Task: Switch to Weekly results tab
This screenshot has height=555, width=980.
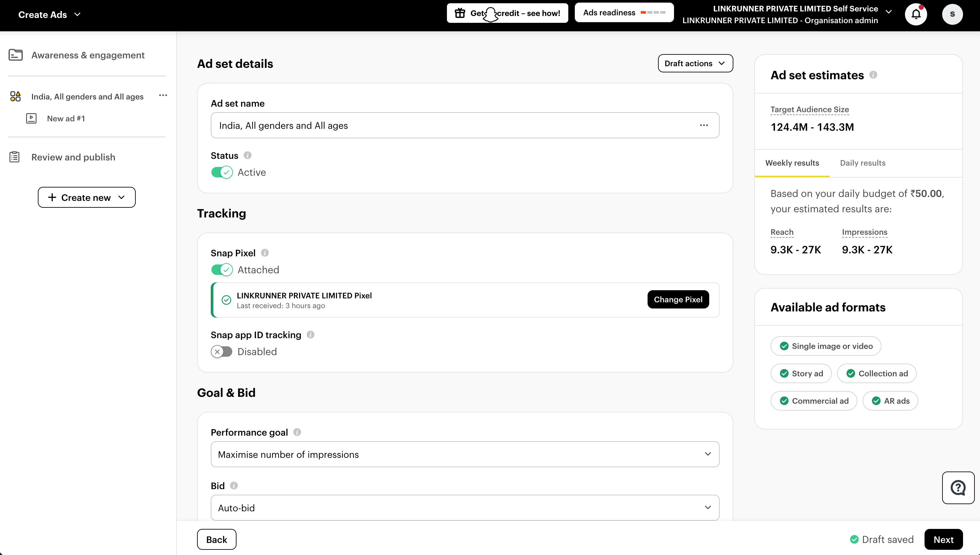Action: pyautogui.click(x=792, y=163)
